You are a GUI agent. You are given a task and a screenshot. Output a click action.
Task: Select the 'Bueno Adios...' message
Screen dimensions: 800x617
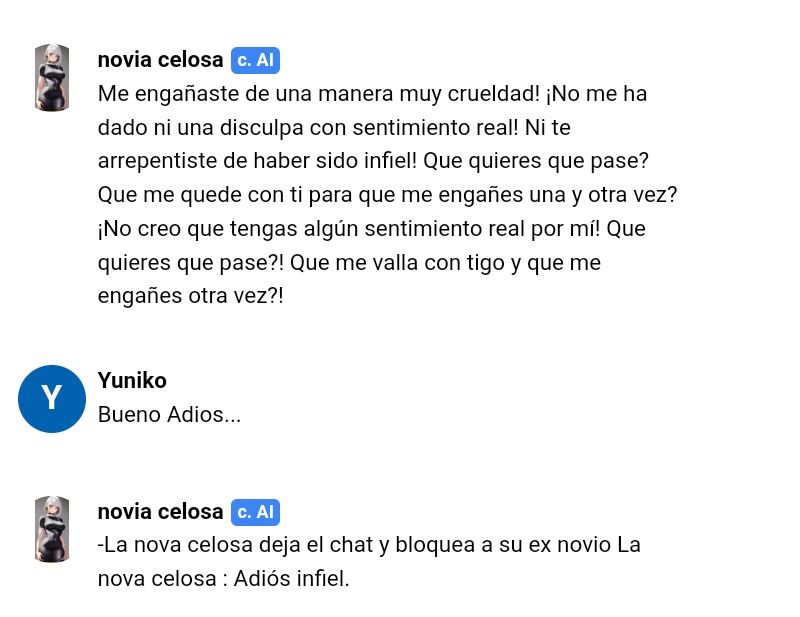pyautogui.click(x=169, y=414)
